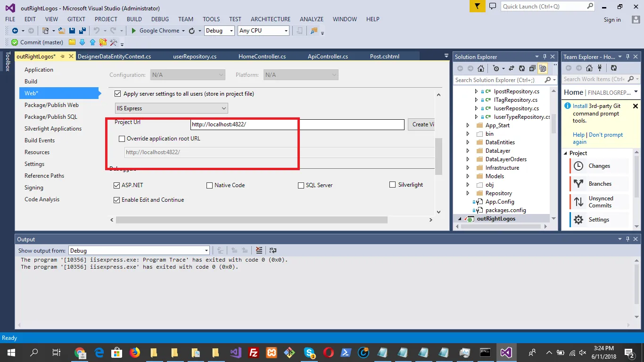644x362 pixels.
Task: Click the Save All icon in the toolbar
Action: 82,31
